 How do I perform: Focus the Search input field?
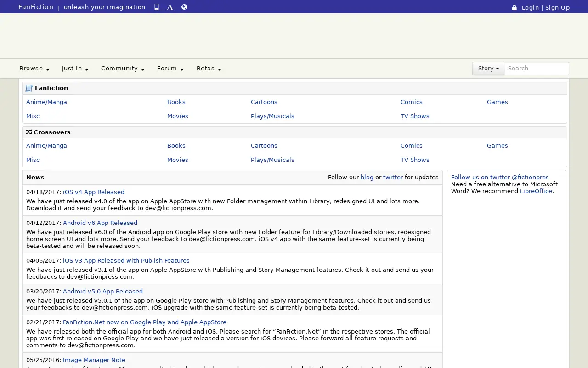click(537, 69)
